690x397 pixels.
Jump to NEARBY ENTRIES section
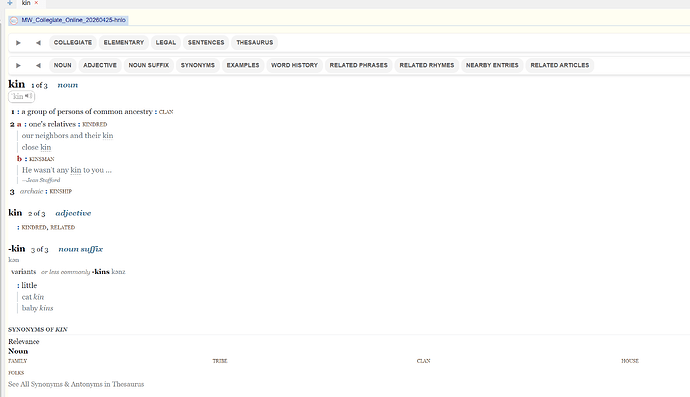492,65
